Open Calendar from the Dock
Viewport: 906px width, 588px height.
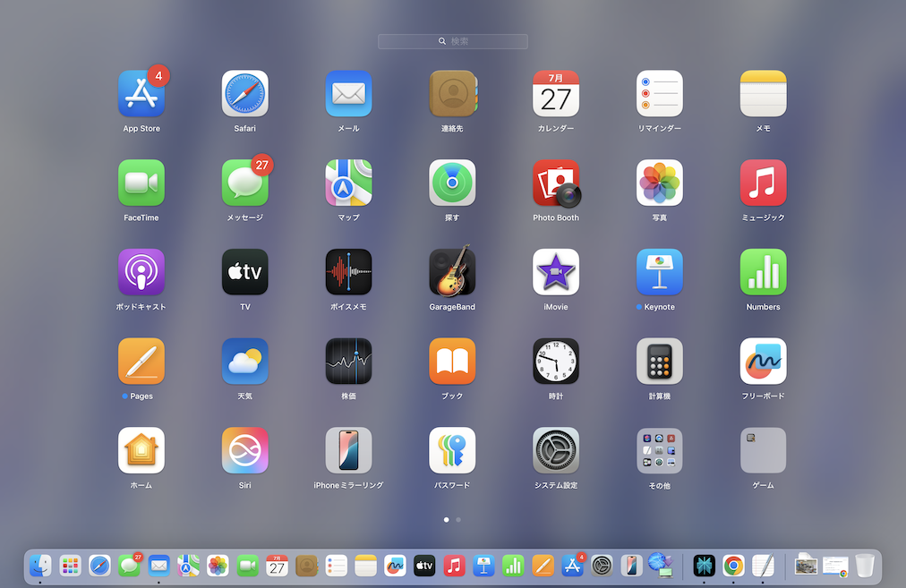277,566
